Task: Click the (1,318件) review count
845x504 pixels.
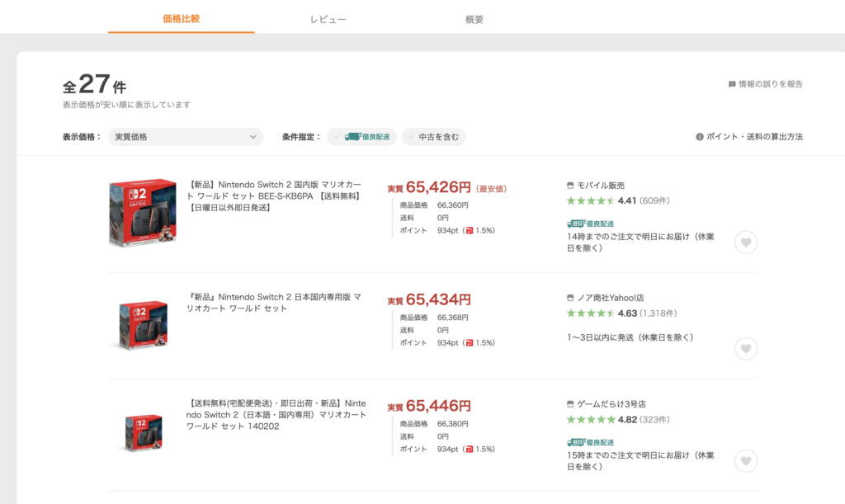Action: coord(658,313)
